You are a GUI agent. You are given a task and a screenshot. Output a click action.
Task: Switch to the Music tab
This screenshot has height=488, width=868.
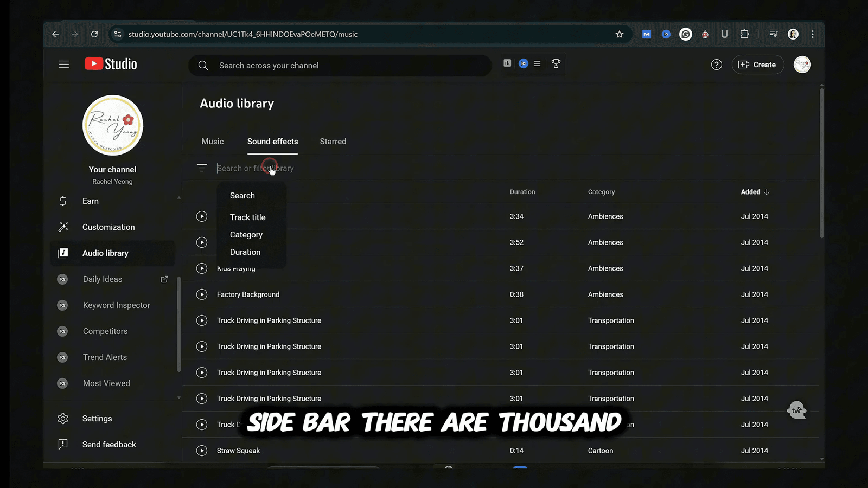pyautogui.click(x=212, y=142)
